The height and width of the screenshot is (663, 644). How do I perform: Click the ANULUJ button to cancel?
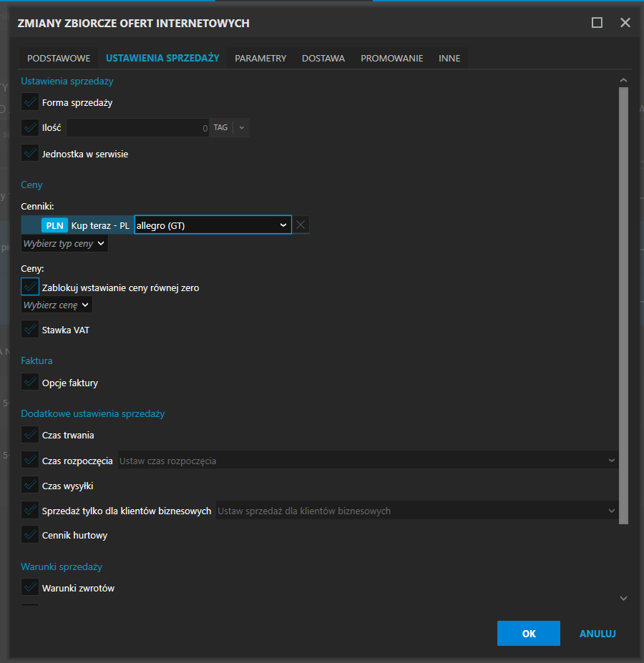(x=597, y=634)
